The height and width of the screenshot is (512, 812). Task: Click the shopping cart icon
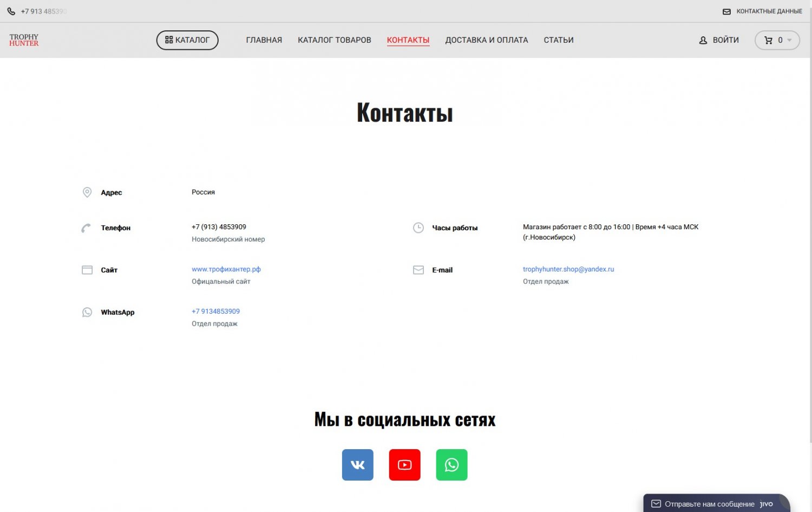point(768,40)
